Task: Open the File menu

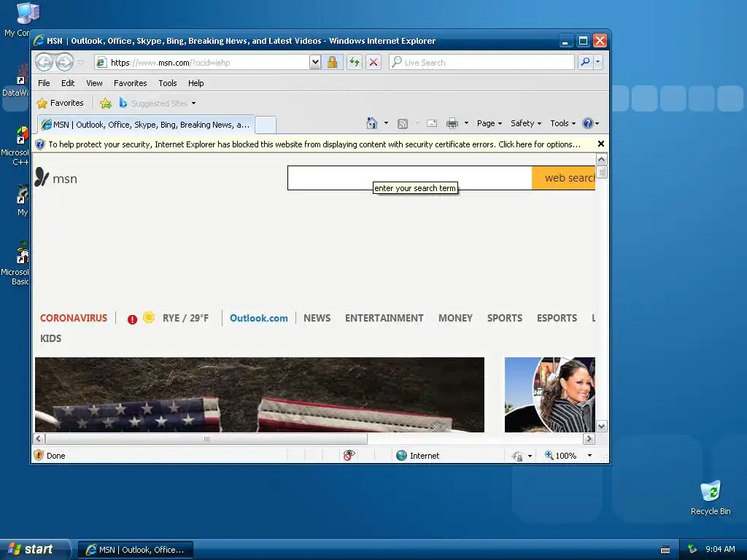Action: (x=44, y=83)
